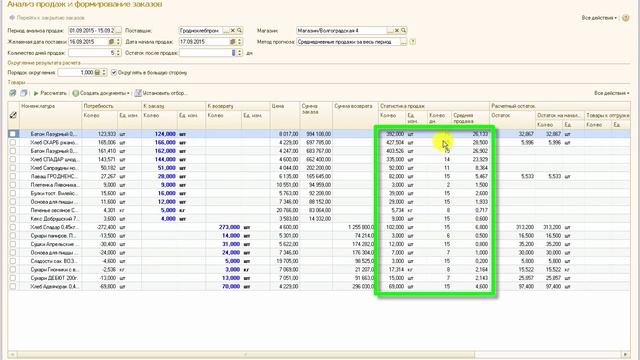
Task: Check the row checkbox for Хлеб СКАРБ
Action: click(13, 142)
